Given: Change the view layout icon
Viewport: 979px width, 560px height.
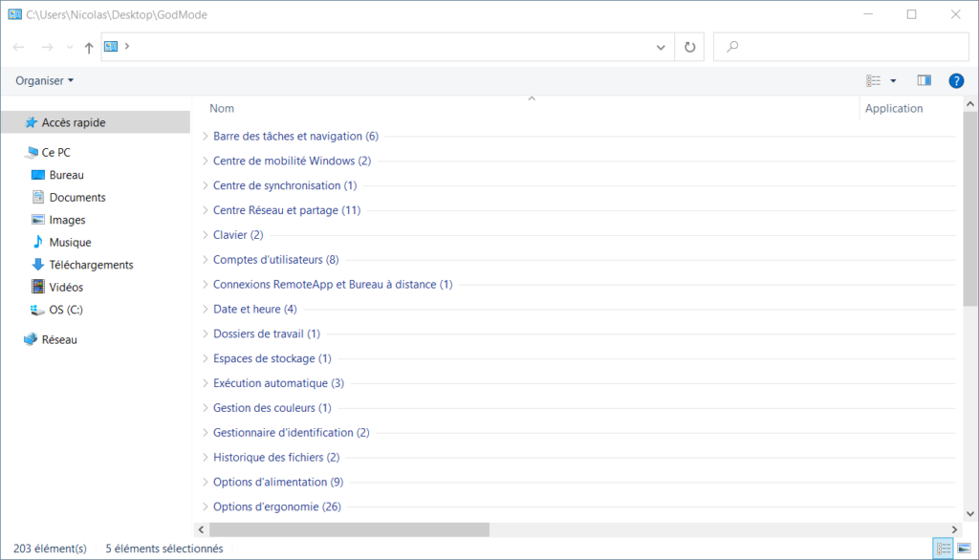Looking at the screenshot, I should pyautogui.click(x=874, y=80).
